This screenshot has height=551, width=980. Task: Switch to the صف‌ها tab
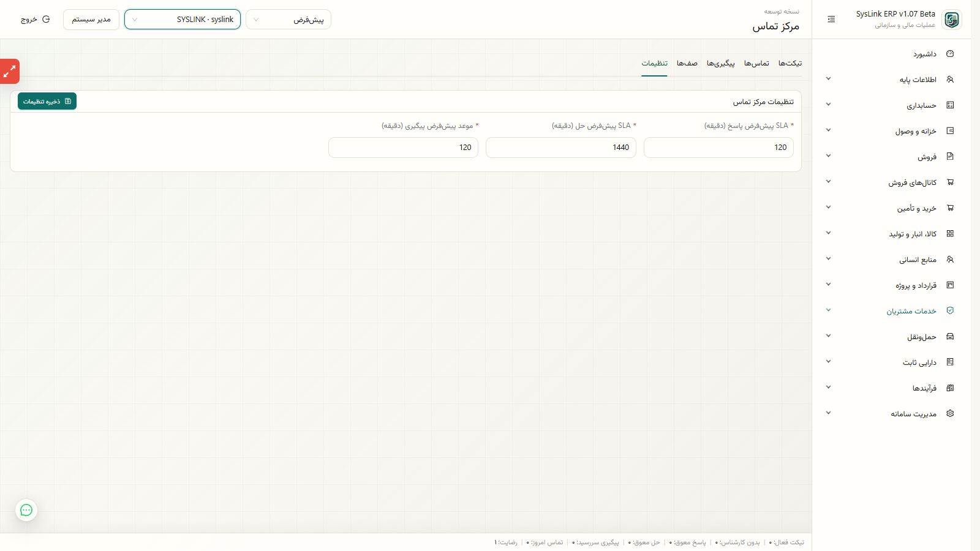687,63
